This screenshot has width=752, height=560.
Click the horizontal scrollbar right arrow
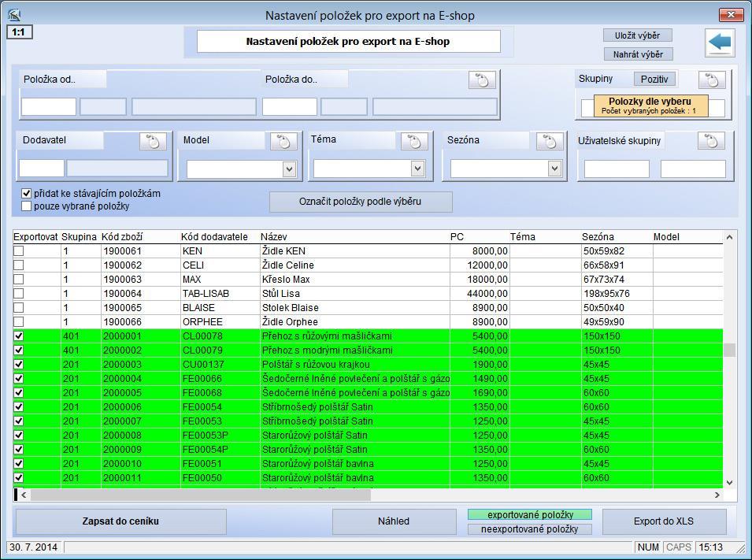[717, 495]
